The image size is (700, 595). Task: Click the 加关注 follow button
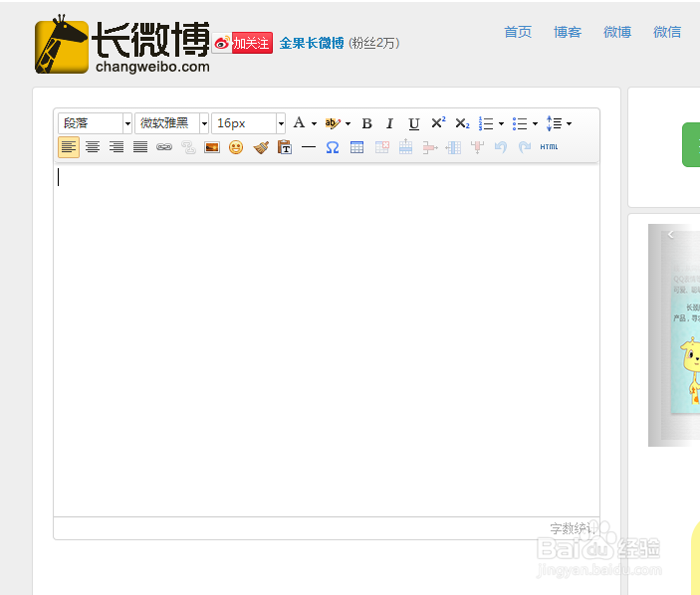coord(242,43)
